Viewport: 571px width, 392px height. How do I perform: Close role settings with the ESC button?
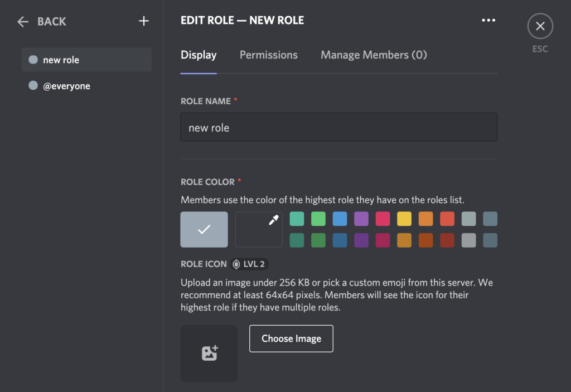pos(539,26)
